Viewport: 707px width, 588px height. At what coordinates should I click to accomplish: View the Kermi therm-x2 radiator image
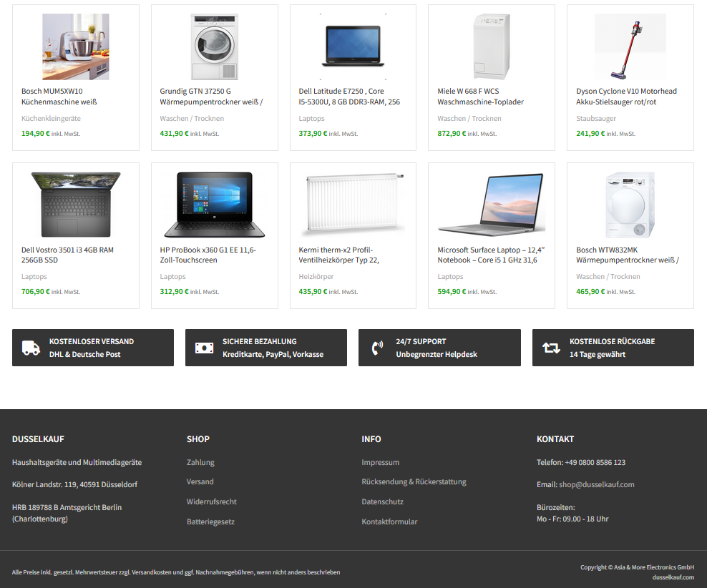[x=353, y=205]
